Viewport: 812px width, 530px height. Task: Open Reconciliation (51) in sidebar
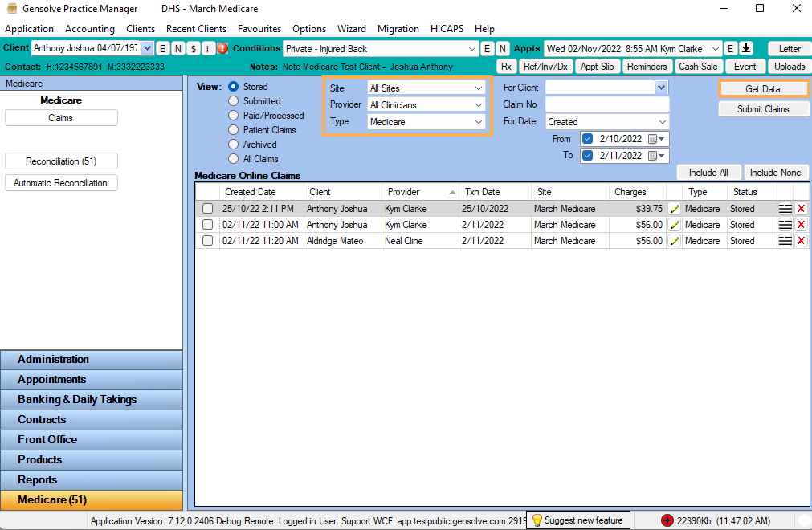61,161
